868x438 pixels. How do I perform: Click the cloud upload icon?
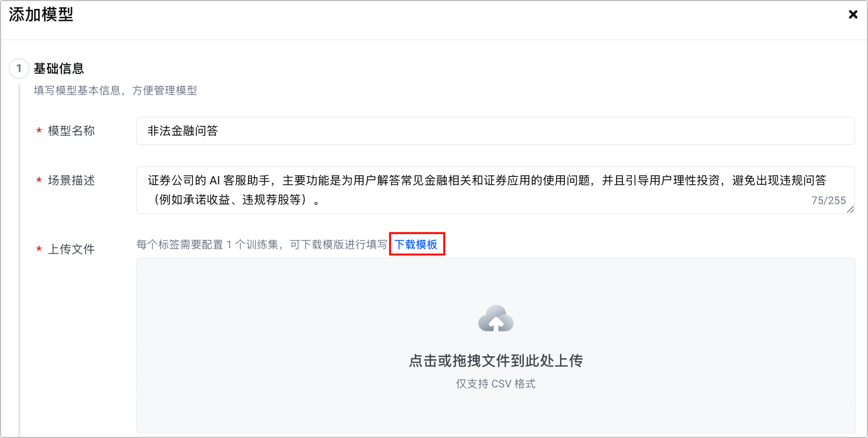pos(496,318)
